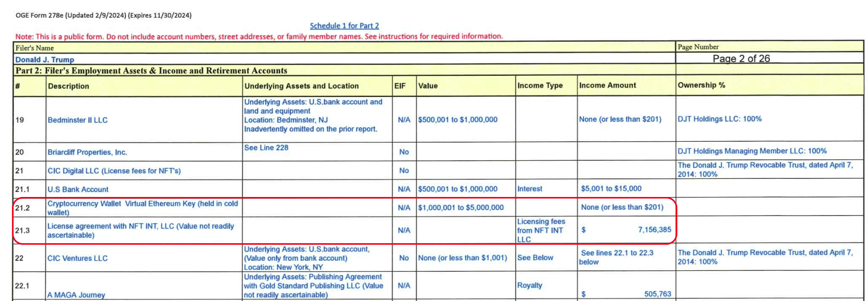Open the 'Schedule 1 for Part 2' link

point(344,26)
